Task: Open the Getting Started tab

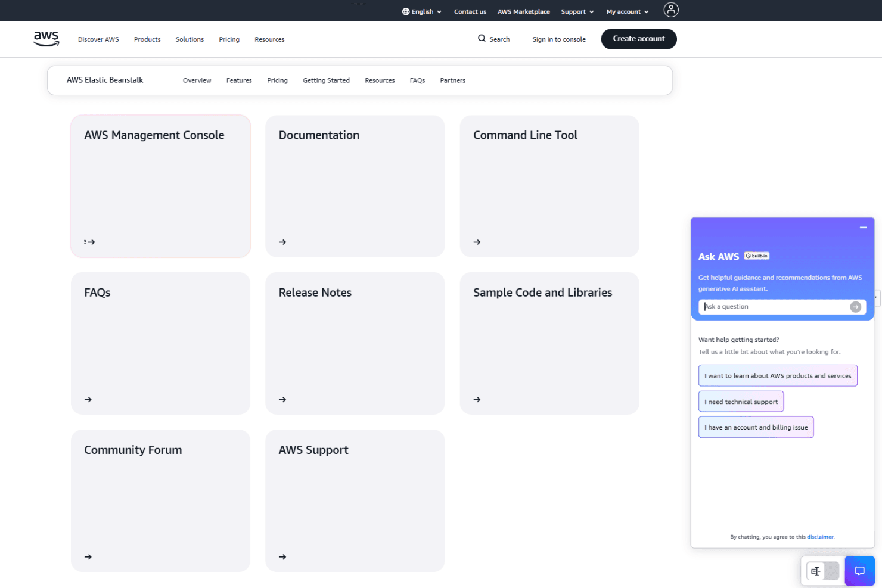Action: click(326, 80)
